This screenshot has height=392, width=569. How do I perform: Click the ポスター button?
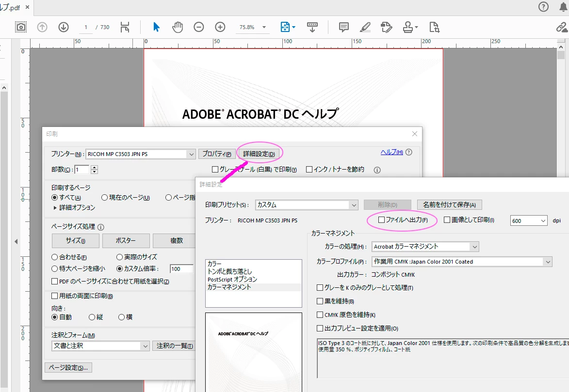point(126,241)
